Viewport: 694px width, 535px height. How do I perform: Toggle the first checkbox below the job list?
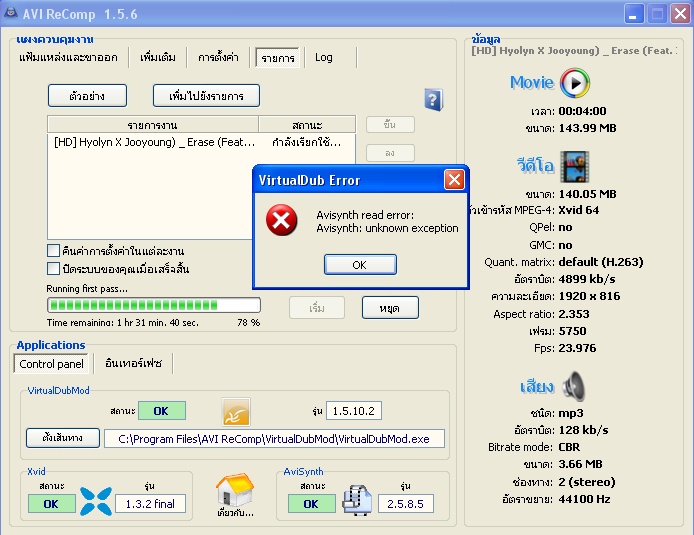(x=53, y=251)
